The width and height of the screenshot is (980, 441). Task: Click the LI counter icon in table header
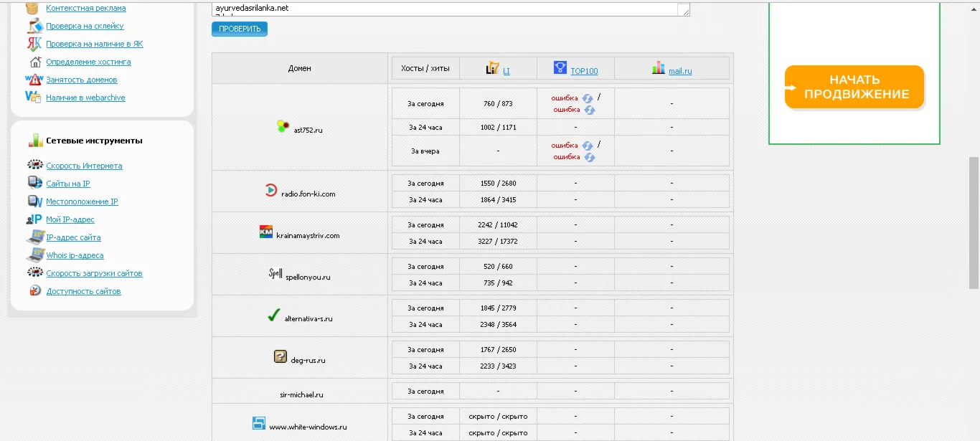(492, 68)
